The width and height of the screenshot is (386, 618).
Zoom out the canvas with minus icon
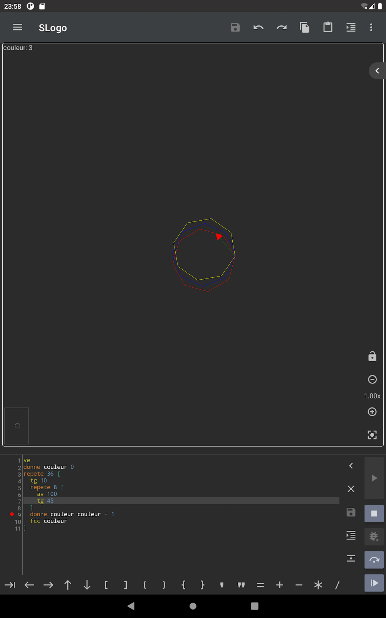[x=372, y=379]
